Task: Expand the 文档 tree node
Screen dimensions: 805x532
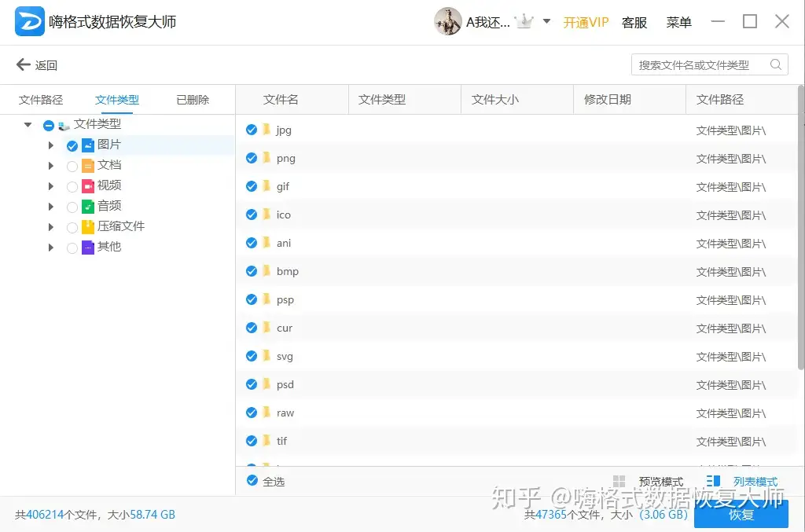Action: pyautogui.click(x=51, y=166)
